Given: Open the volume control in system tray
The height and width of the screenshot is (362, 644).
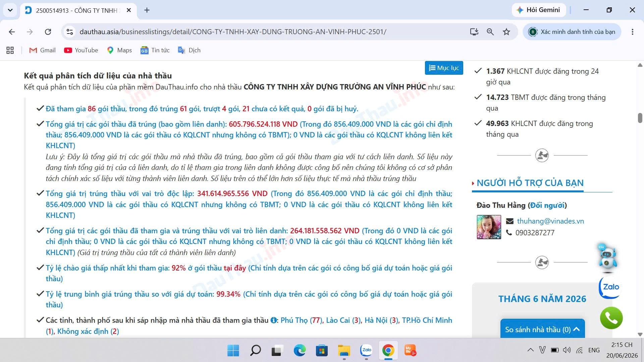Looking at the screenshot, I should tap(567, 350).
